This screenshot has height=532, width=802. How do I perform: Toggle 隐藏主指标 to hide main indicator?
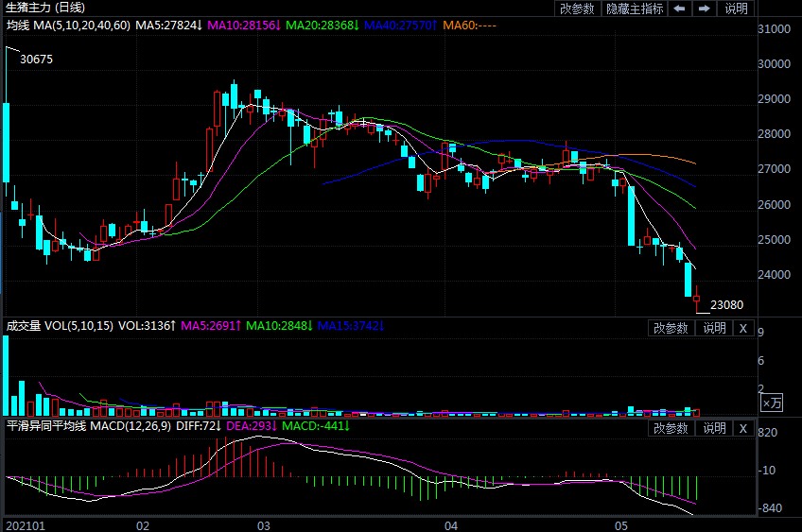point(635,9)
